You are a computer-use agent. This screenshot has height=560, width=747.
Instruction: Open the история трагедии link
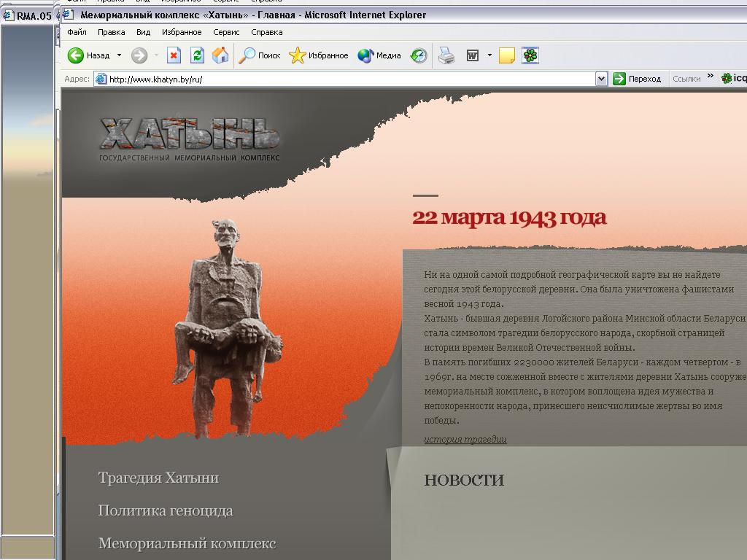(x=465, y=439)
